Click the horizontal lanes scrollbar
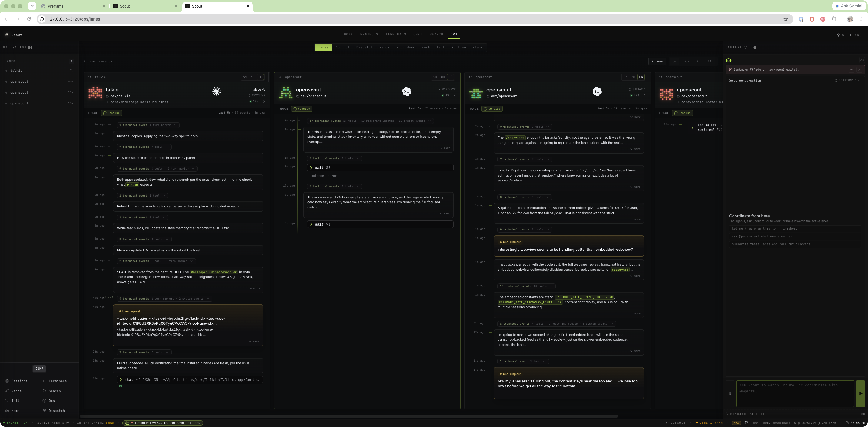This screenshot has width=868, height=427. coord(349,417)
